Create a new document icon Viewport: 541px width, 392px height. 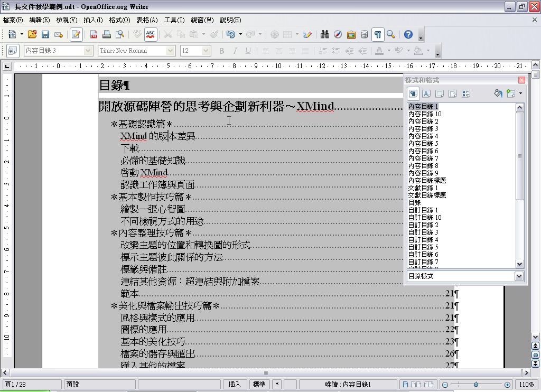pyautogui.click(x=13, y=34)
